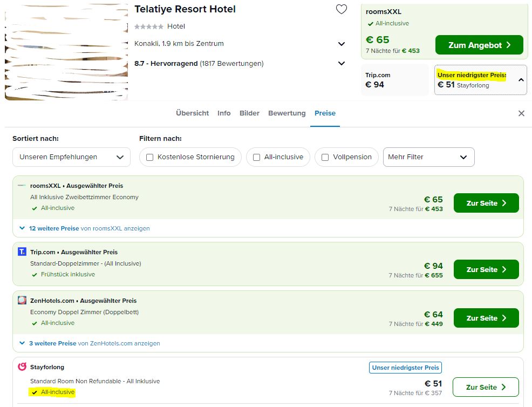Click the roomsXXL logo icon
Viewport: 532px width, 407px height.
[22, 185]
